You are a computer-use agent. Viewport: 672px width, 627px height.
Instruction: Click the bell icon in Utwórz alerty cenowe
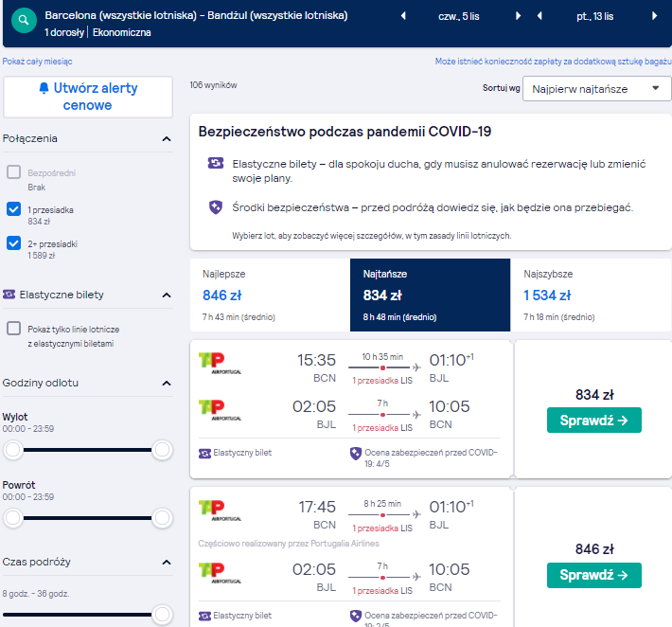(x=44, y=88)
